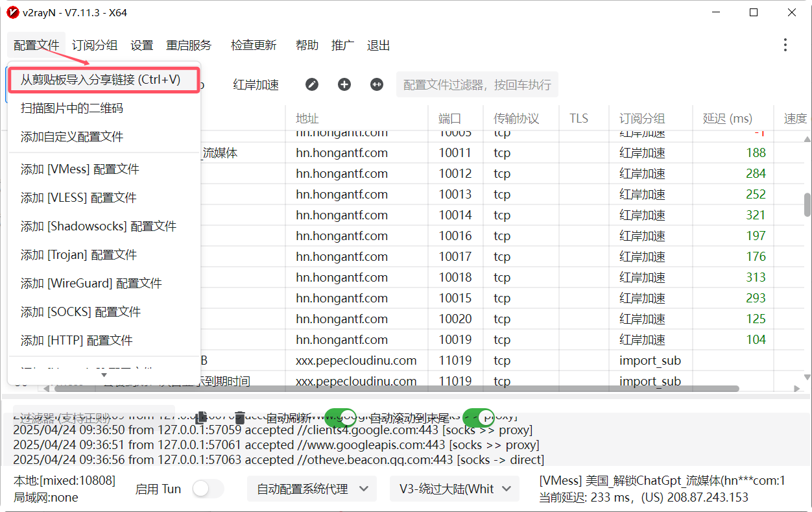Image resolution: width=812 pixels, height=512 pixels.
Task: Sort by the 端口 column header
Action: click(457, 119)
